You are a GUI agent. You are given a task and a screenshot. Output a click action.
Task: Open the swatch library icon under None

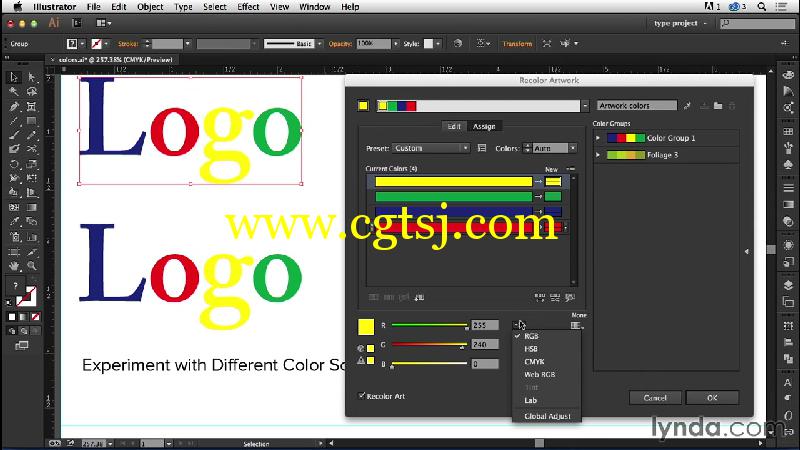click(577, 326)
